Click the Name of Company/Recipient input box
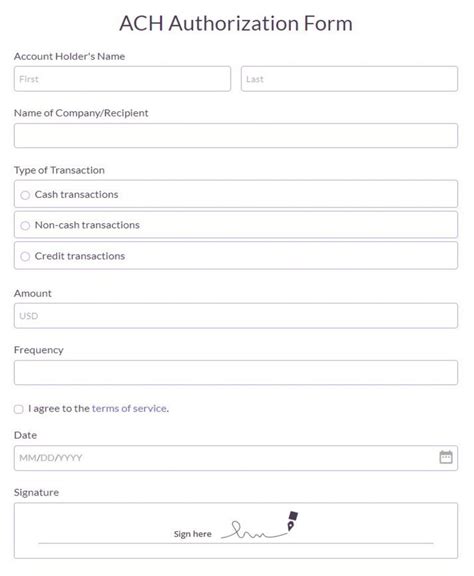 tap(236, 136)
